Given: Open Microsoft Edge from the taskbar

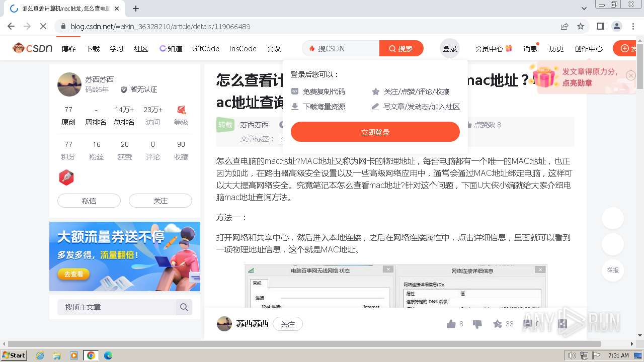Looking at the screenshot, I should tap(108, 355).
